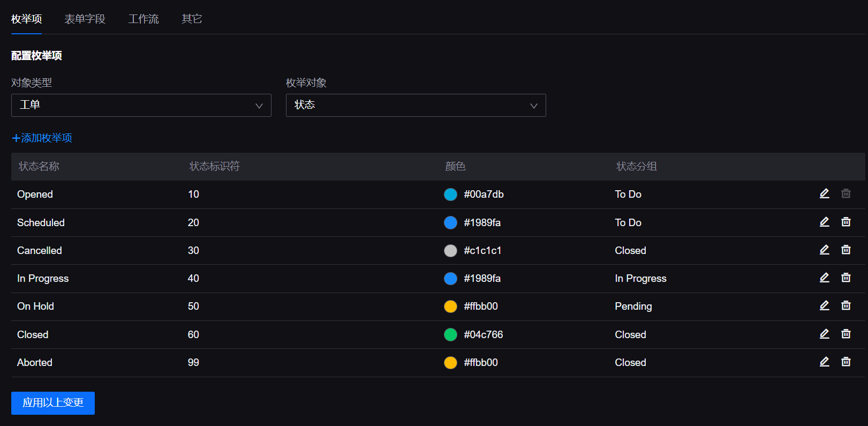The image size is (868, 426).
Task: Delete the In Progress status row
Action: coord(846,278)
